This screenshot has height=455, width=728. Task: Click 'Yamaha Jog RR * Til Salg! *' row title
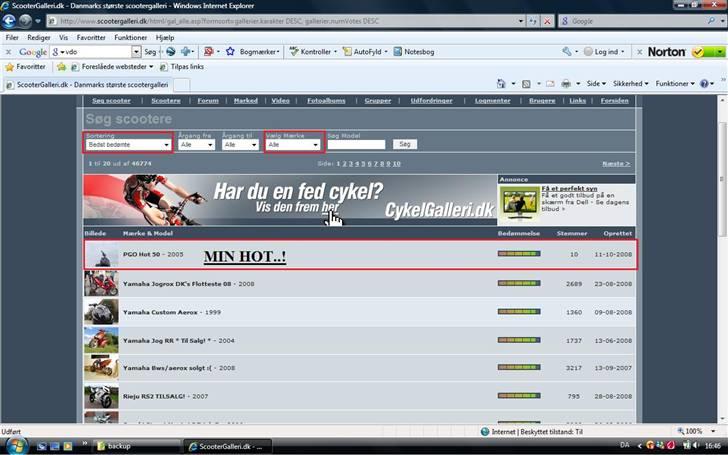[167, 341]
